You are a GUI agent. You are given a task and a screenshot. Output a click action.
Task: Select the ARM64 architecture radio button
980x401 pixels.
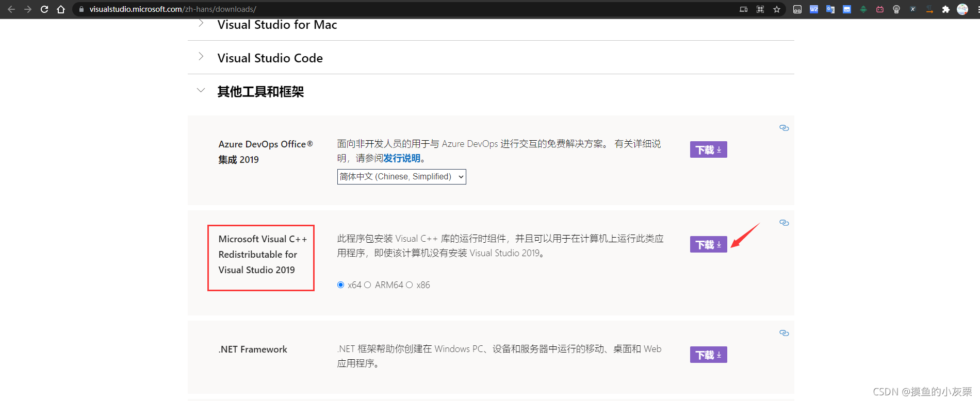[367, 285]
